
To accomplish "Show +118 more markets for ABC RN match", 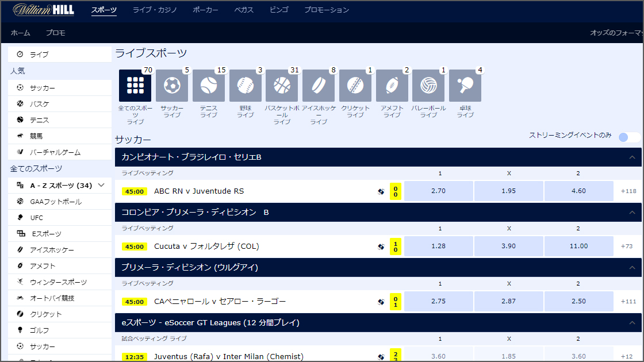I will (x=628, y=191).
